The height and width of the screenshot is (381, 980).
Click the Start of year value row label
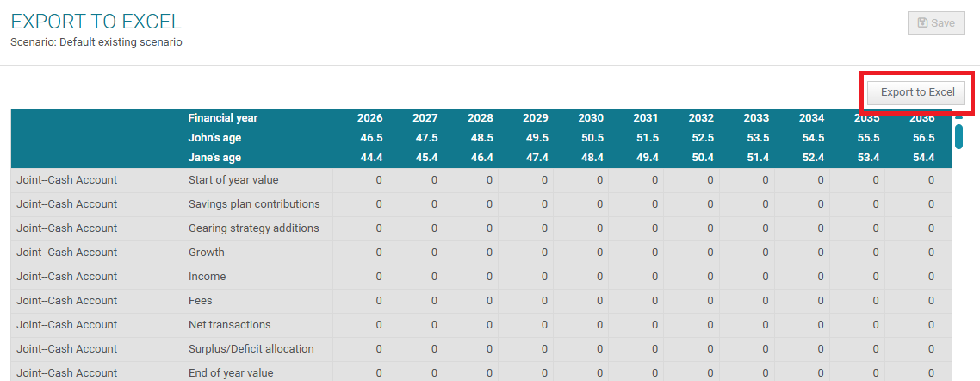coord(233,180)
